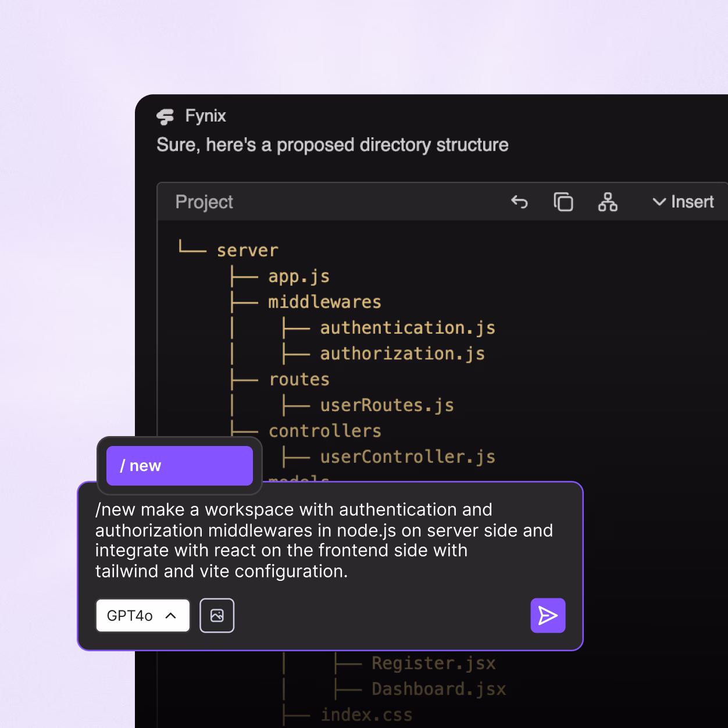Select userRoutes.js in the tree
The image size is (728, 728).
tap(387, 405)
